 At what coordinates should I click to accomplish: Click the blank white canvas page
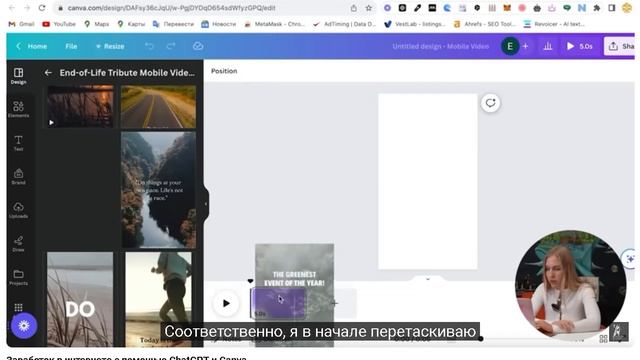click(427, 182)
